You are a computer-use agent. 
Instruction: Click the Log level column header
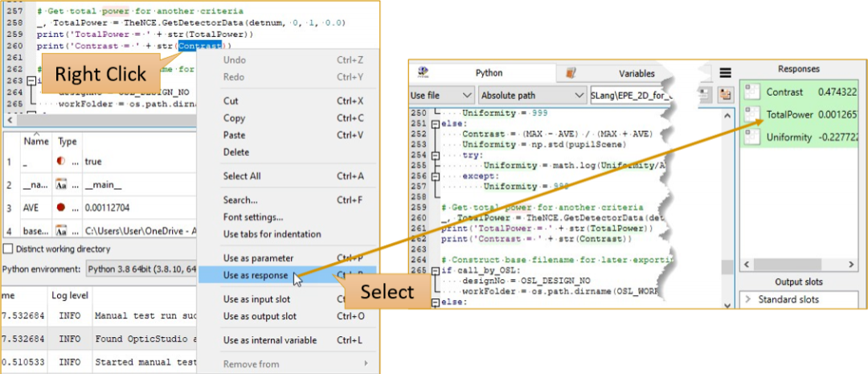(x=70, y=295)
